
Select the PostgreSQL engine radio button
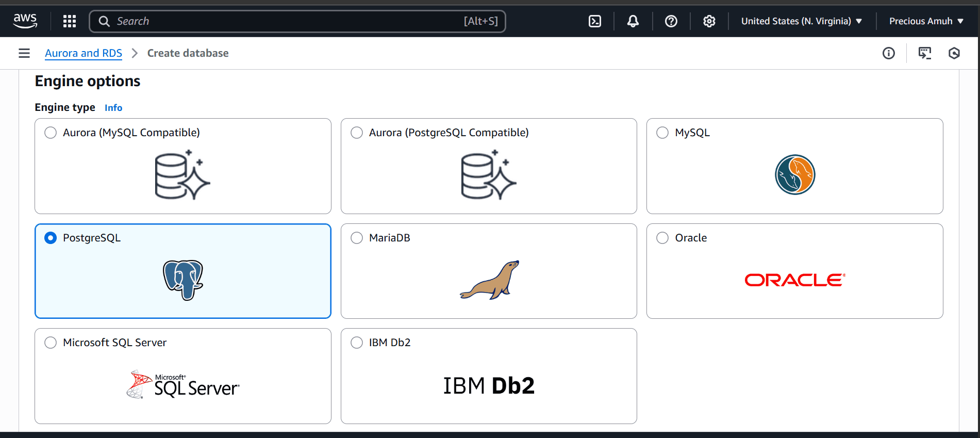(51, 238)
